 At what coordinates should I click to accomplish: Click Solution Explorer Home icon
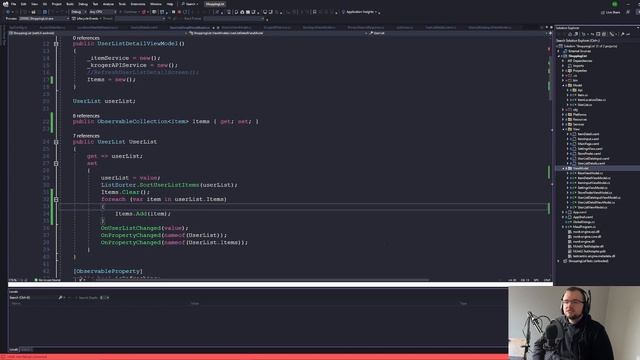(570, 34)
